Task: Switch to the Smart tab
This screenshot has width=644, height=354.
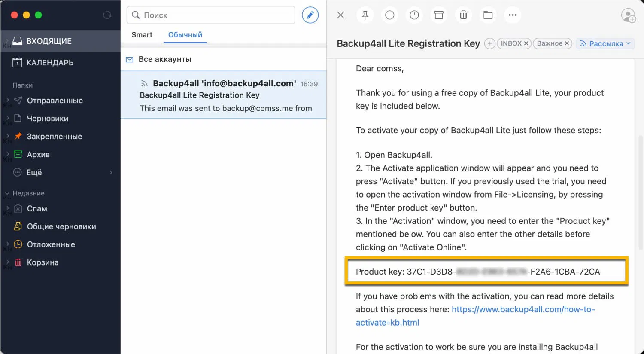Action: 142,34
